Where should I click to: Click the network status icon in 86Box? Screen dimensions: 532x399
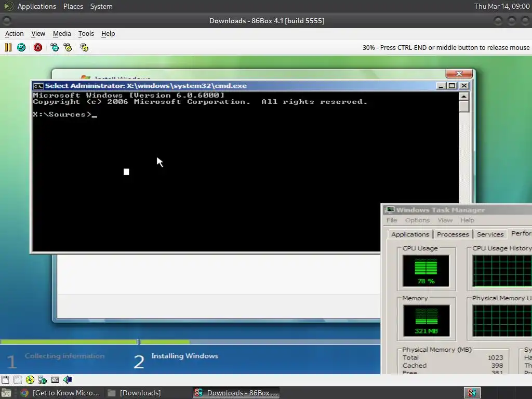pos(43,380)
